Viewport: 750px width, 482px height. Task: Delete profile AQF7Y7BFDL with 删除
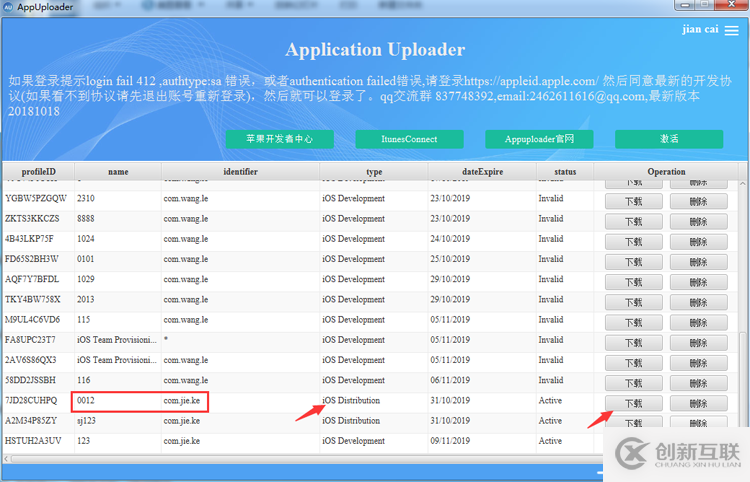pos(698,283)
